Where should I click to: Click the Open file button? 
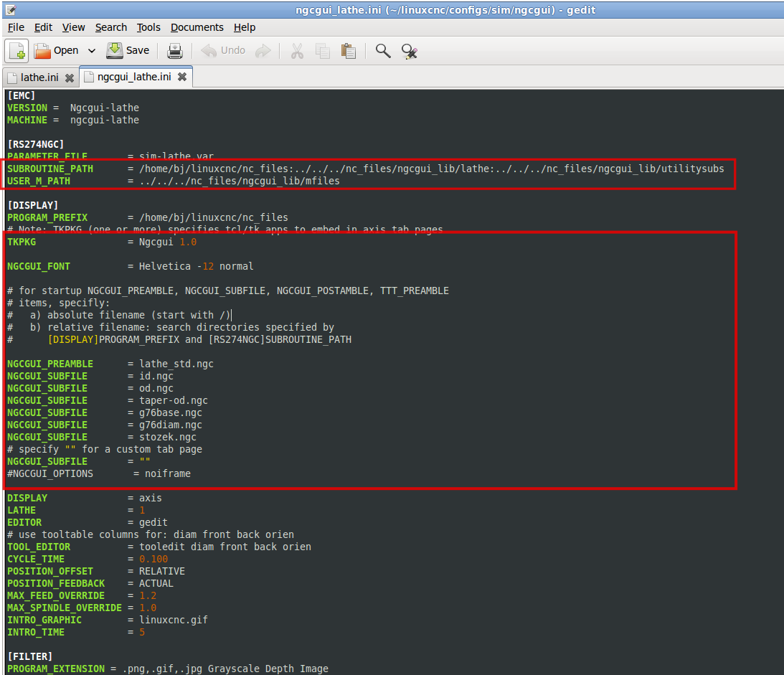click(57, 51)
